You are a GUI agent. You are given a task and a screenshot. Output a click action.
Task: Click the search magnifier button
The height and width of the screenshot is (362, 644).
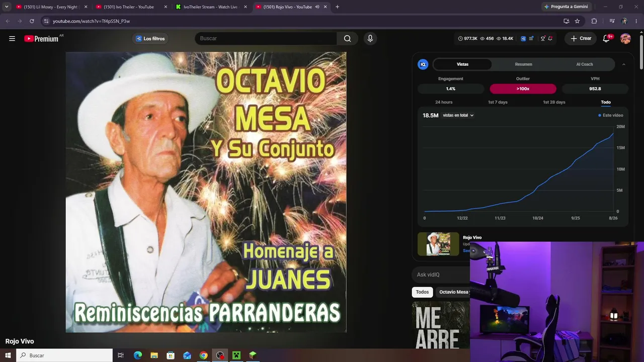click(x=348, y=39)
